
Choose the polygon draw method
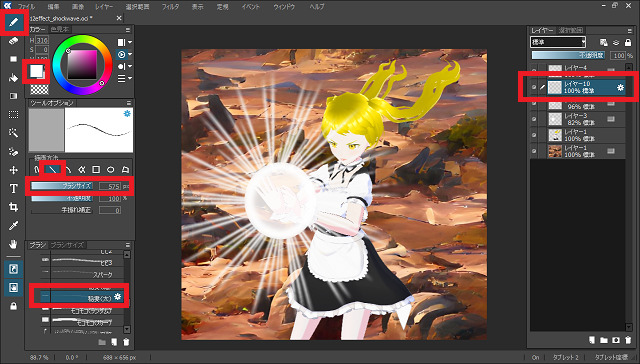(x=125, y=169)
